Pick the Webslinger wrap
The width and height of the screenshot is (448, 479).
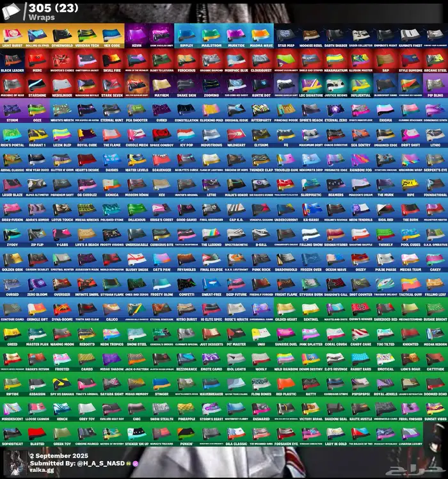62,86
